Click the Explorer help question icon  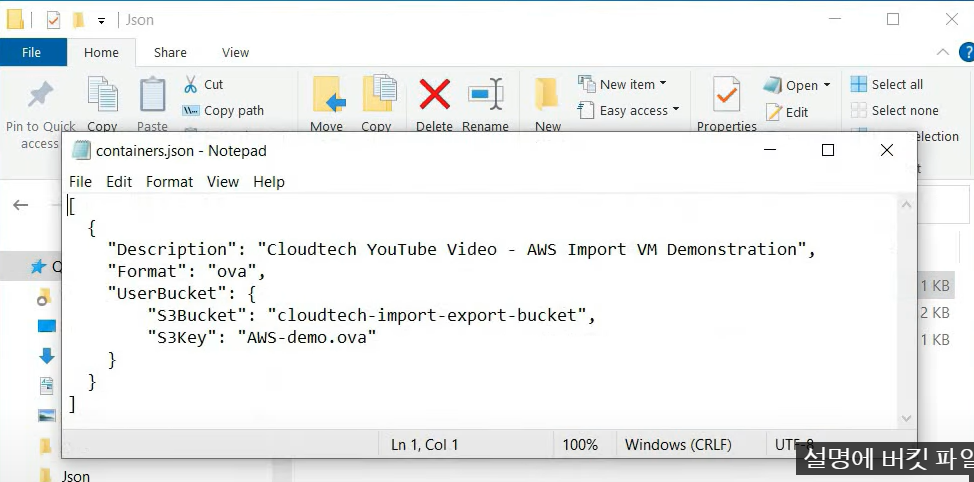(x=967, y=52)
